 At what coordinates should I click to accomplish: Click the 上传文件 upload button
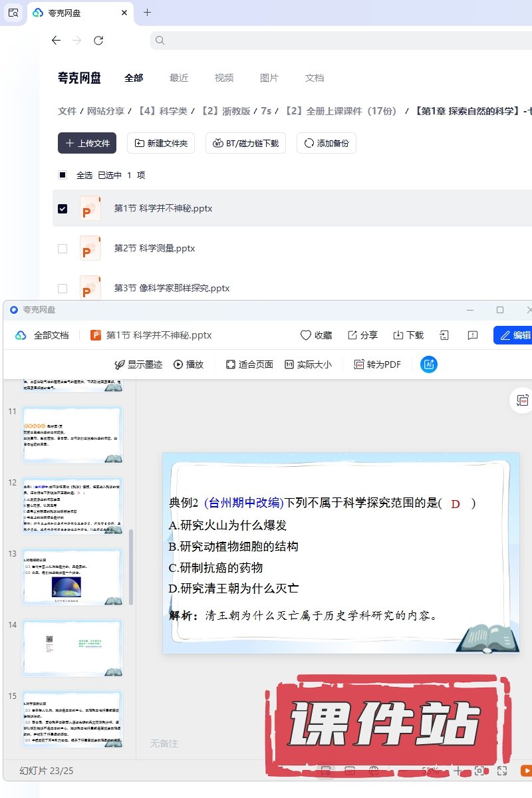click(x=87, y=143)
